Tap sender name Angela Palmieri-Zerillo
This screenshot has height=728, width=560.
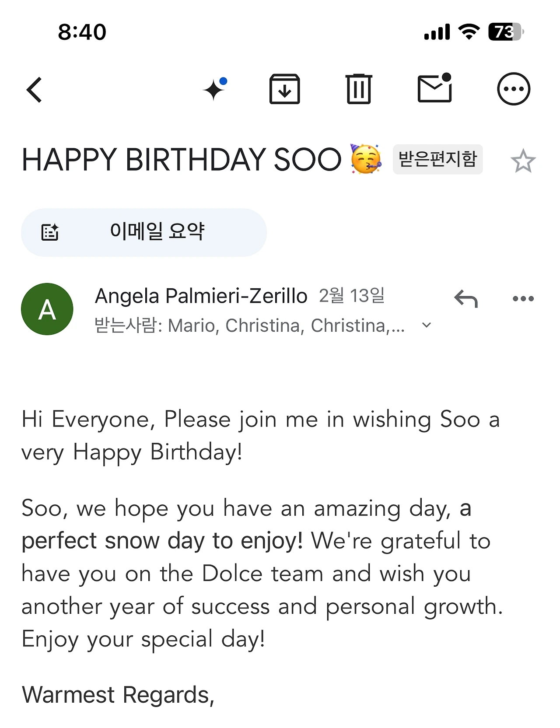(x=201, y=296)
